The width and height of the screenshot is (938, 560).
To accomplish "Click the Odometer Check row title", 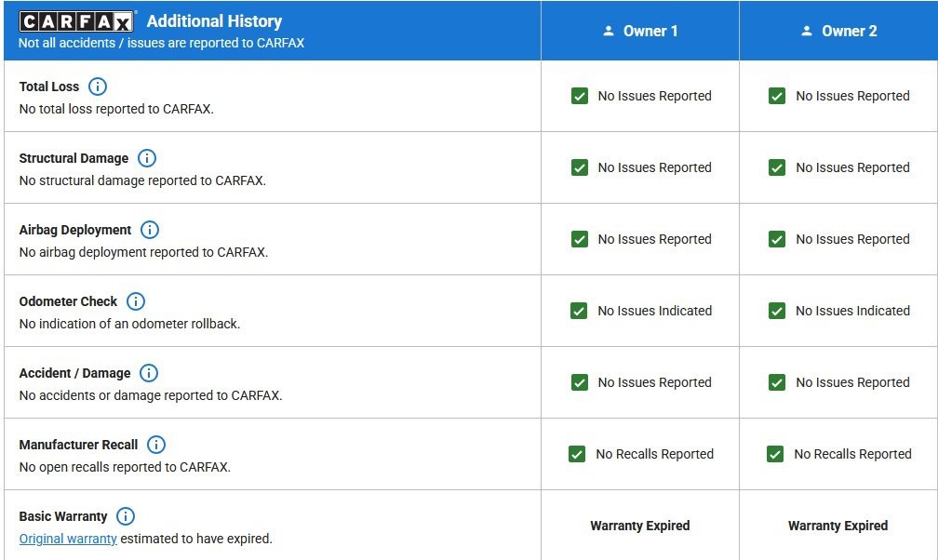I will pyautogui.click(x=68, y=301).
